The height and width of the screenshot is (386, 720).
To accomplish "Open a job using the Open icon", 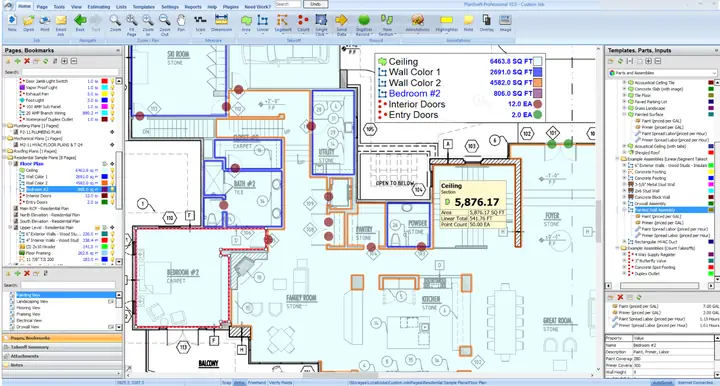I will 28,23.
